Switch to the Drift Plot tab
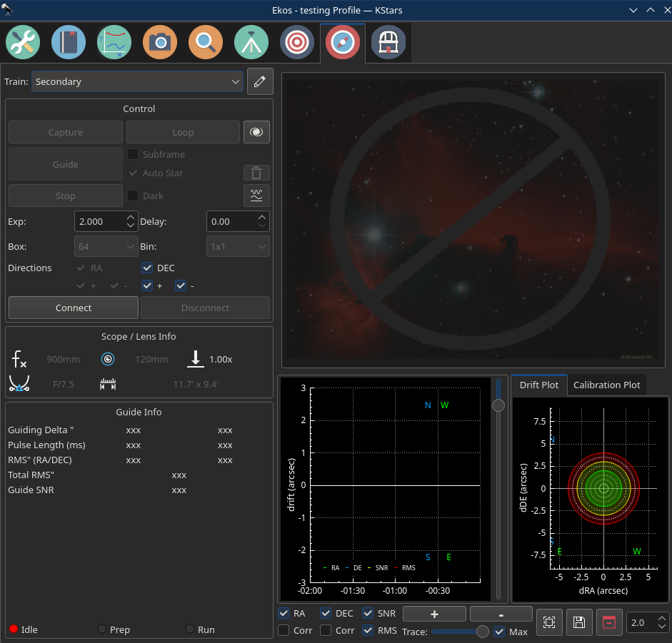Viewport: 672px width, 643px height. (538, 385)
